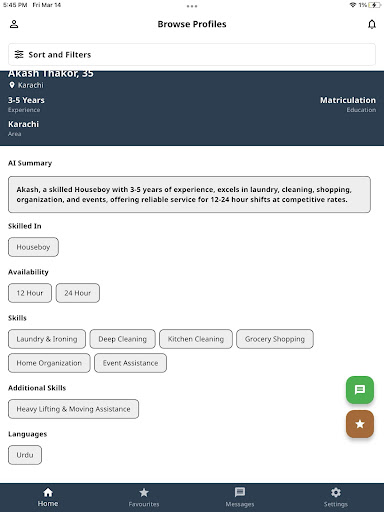This screenshot has height=512, width=384.
Task: Tap the green message floating button
Action: [x=360, y=390]
